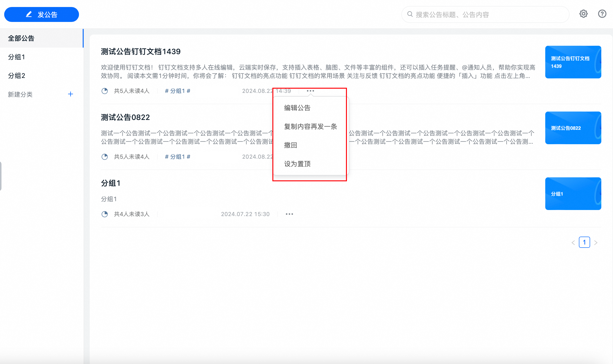Click the plus icon beside 新建分类

pyautogui.click(x=71, y=94)
